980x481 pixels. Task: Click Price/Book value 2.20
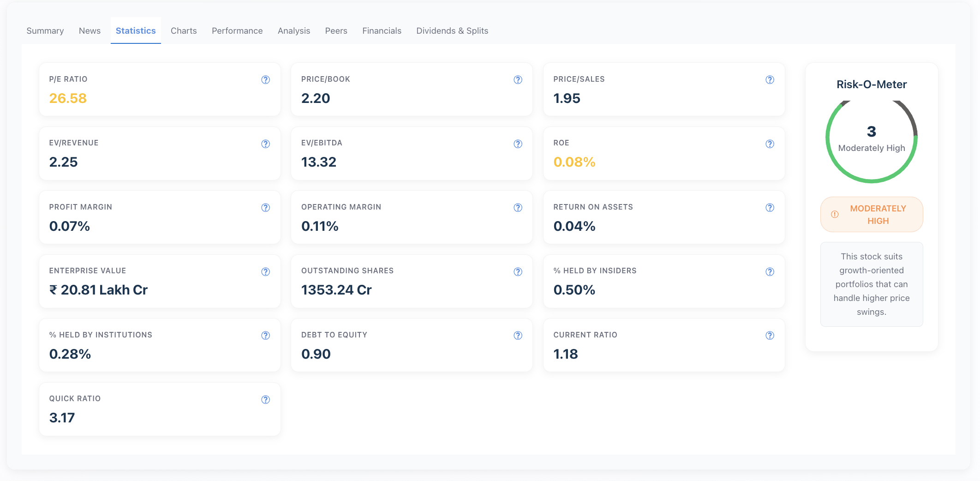(x=316, y=98)
